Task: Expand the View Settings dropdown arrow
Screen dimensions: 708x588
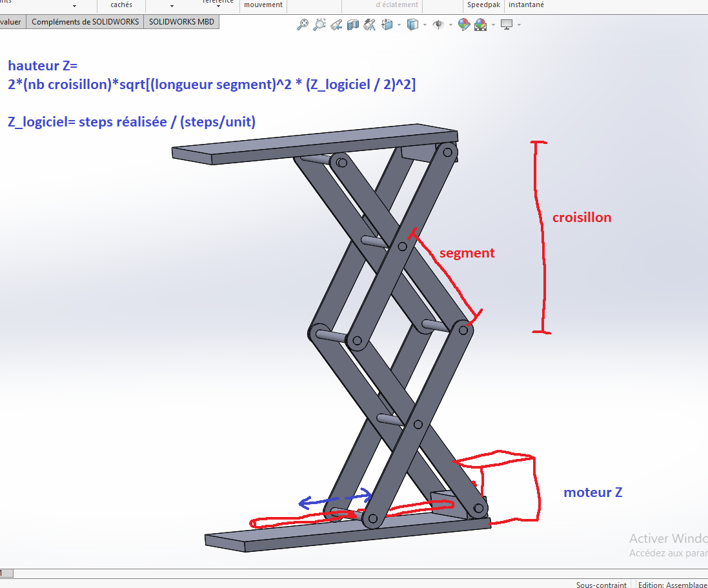Action: pyautogui.click(x=520, y=25)
